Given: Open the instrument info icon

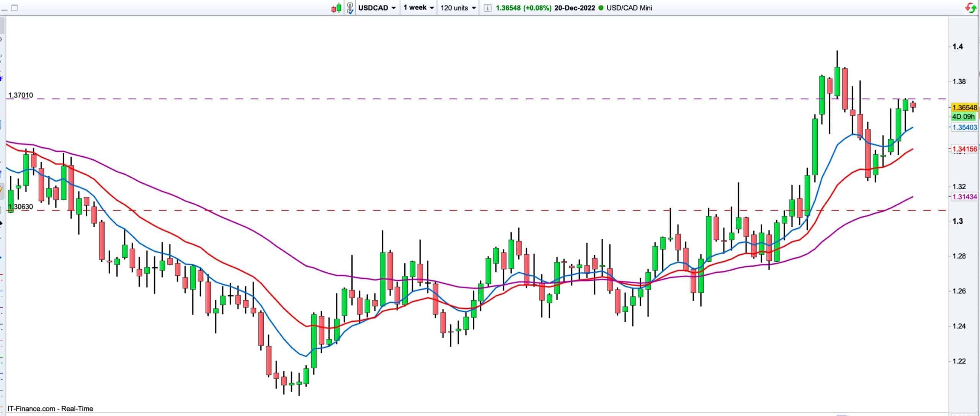Looking at the screenshot, I should point(487,8).
